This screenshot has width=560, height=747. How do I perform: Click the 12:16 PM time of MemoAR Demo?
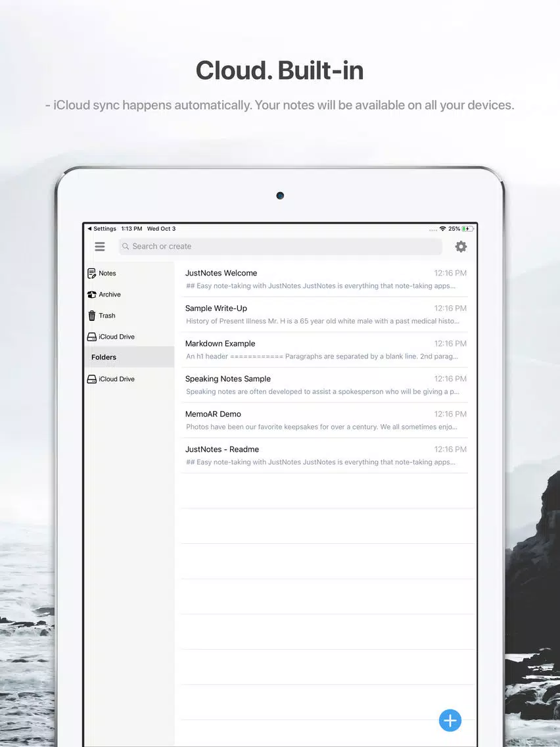[x=450, y=414]
